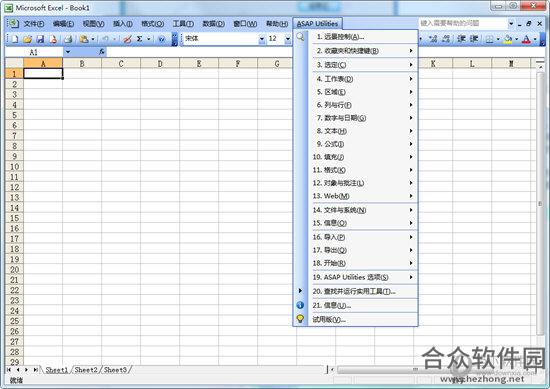Open the font name 宋体 dropdown arrow
This screenshot has width=550, height=389.
262,39
